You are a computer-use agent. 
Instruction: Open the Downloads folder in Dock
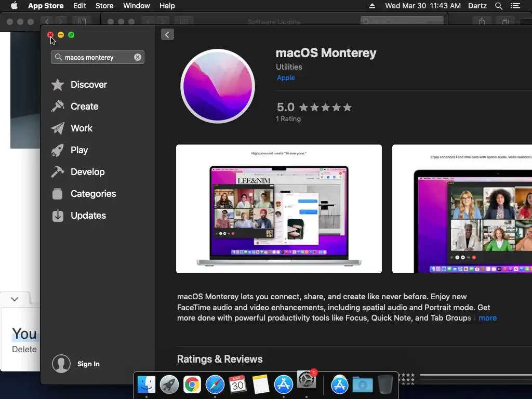click(362, 385)
